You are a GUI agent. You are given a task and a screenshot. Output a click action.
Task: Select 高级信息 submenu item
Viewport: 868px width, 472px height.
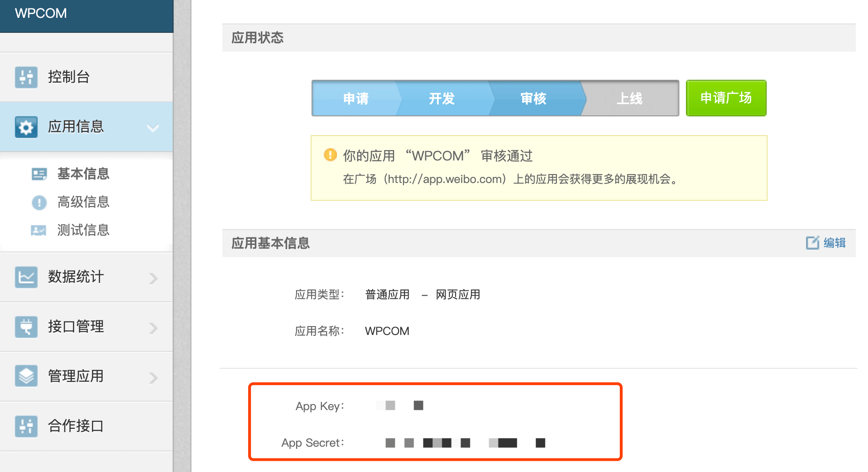[x=84, y=202]
